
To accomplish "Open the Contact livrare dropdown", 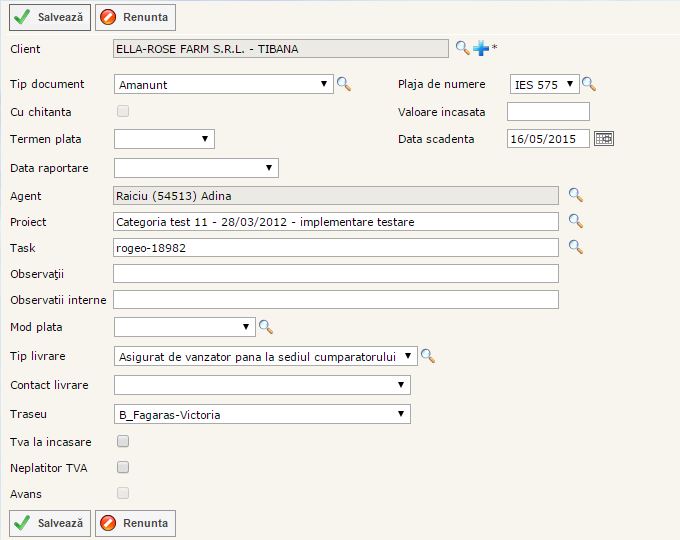I will pyautogui.click(x=262, y=385).
